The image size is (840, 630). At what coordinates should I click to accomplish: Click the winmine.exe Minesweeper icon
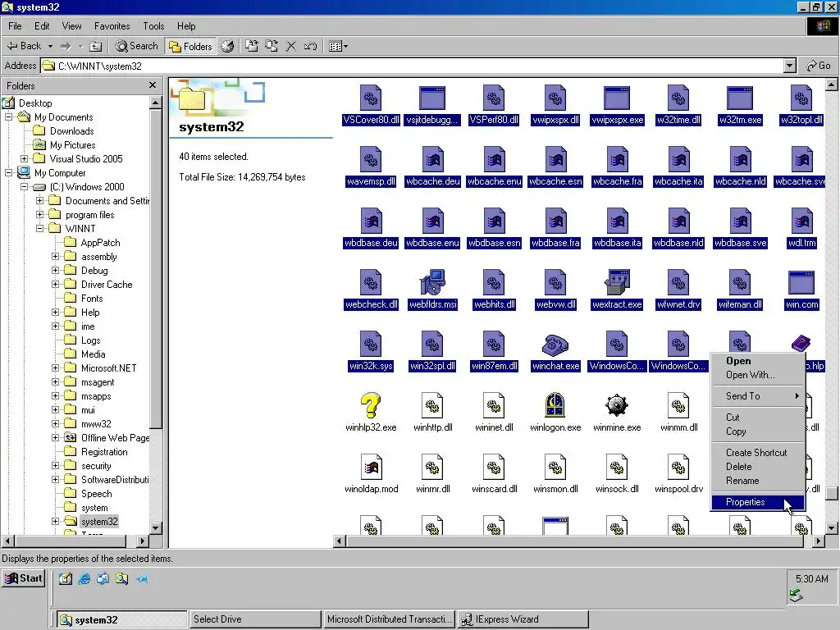click(x=617, y=405)
